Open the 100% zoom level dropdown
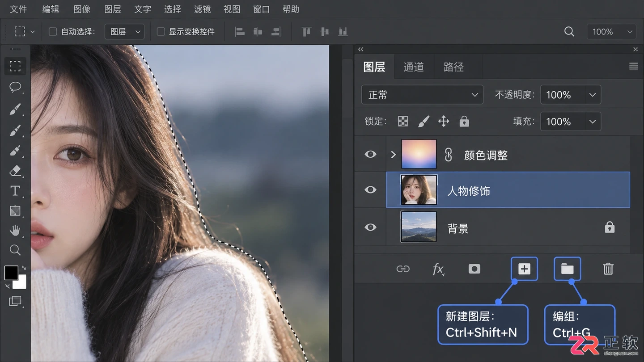 click(x=611, y=31)
